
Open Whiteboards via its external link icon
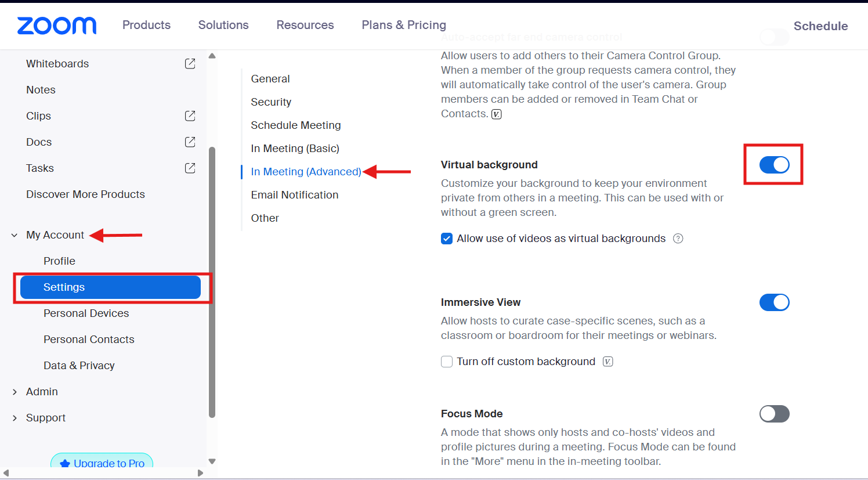190,64
